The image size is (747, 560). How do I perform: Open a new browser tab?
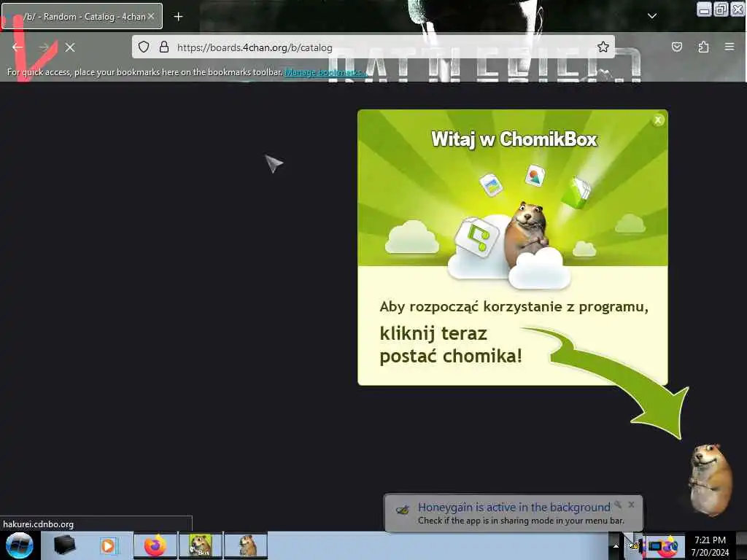click(178, 17)
